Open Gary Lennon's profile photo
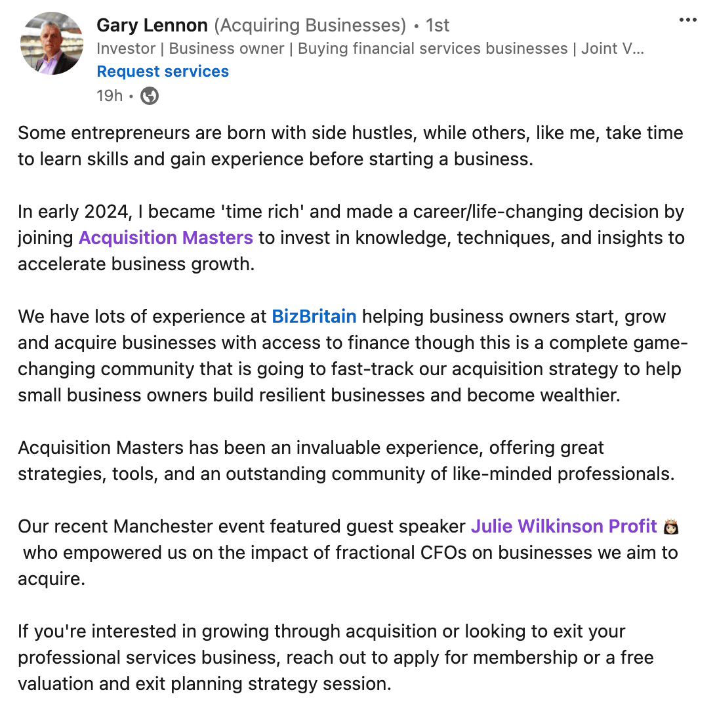The image size is (715, 728). pyautogui.click(x=52, y=43)
